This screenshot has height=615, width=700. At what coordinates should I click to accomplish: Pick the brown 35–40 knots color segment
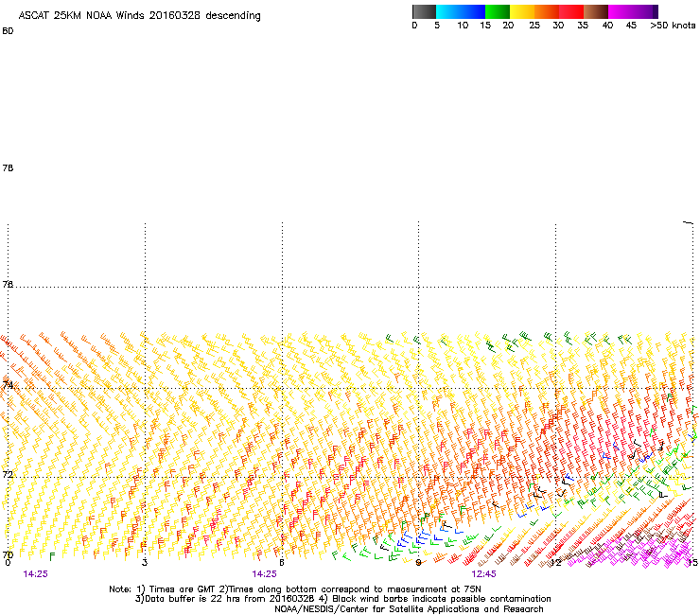click(596, 11)
